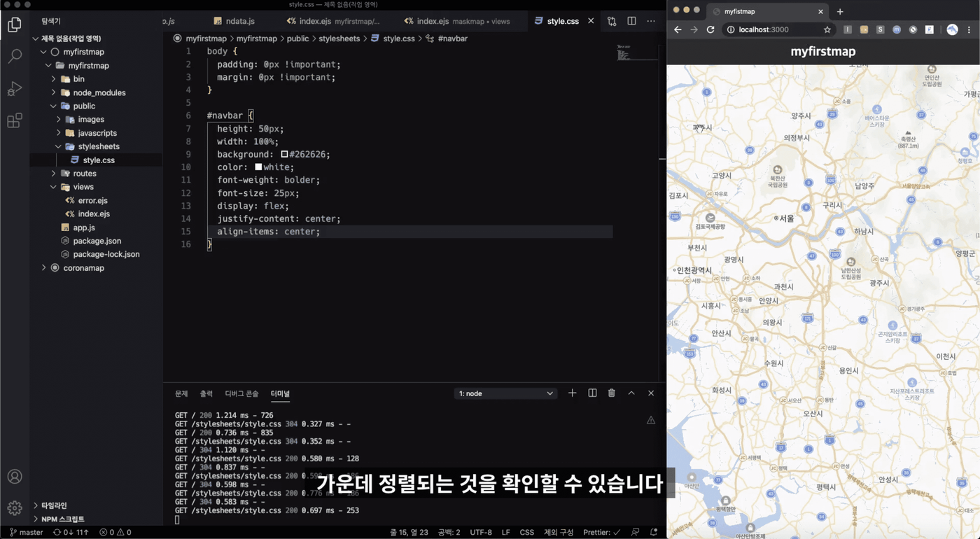Add a new terminal with plus icon
The height and width of the screenshot is (539, 980).
coord(572,393)
